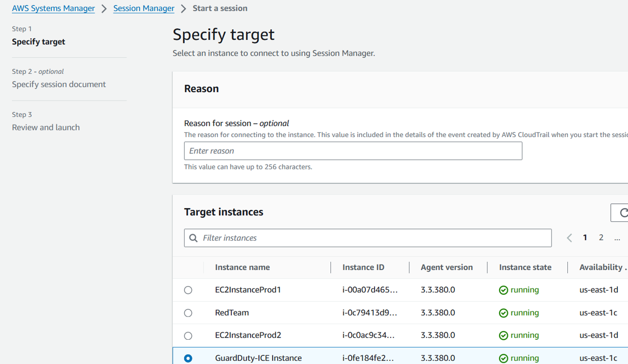Viewport: 628px width, 364px height.
Task: Sort by Instance ID column header
Action: coord(363,267)
